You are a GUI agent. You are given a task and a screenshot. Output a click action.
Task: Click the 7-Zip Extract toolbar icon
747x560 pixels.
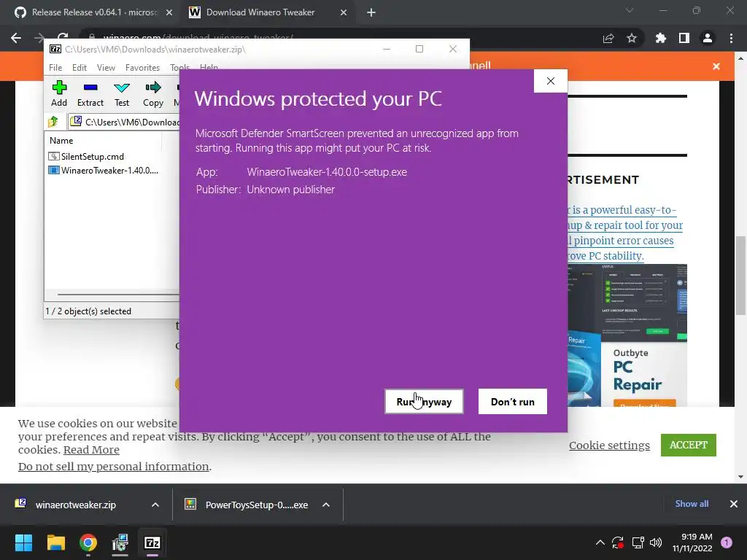(x=90, y=93)
